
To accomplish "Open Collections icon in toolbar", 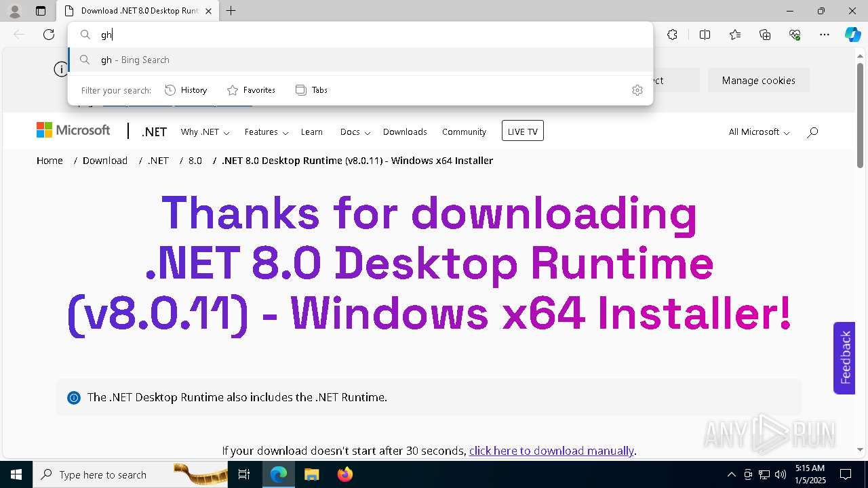I will click(765, 35).
